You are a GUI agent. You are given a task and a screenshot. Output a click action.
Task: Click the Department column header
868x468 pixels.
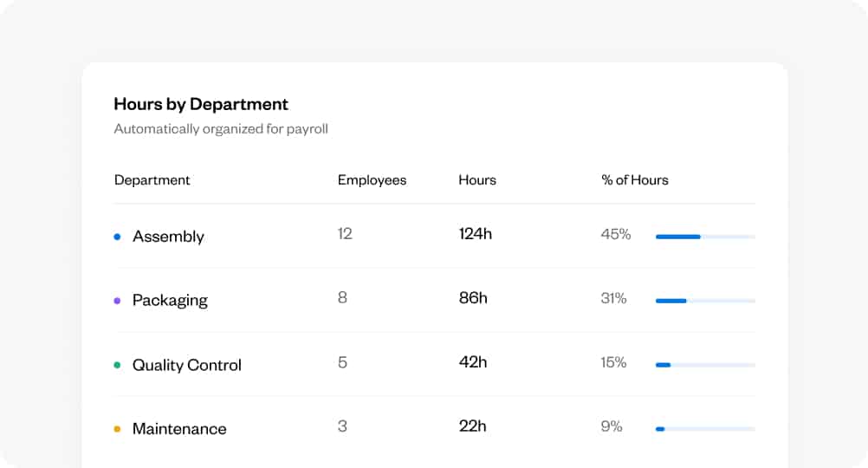(152, 180)
